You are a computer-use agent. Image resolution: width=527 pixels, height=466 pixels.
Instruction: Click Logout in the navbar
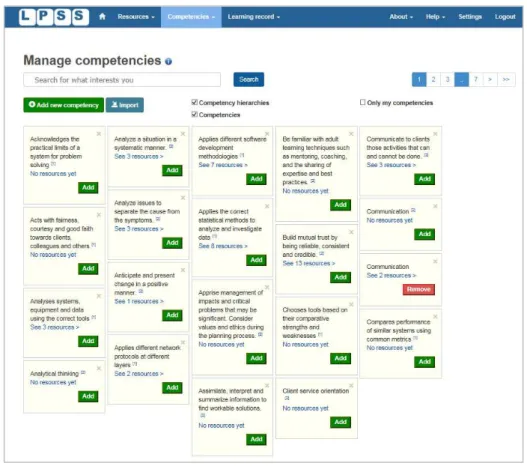point(505,16)
